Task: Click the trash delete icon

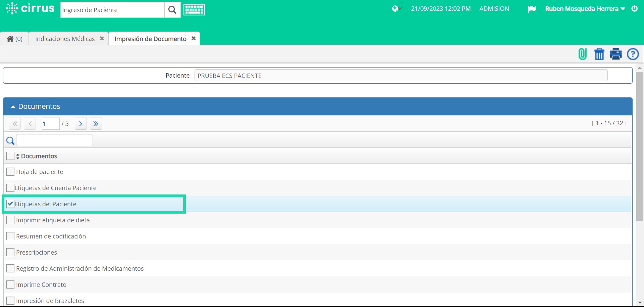Action: (599, 54)
